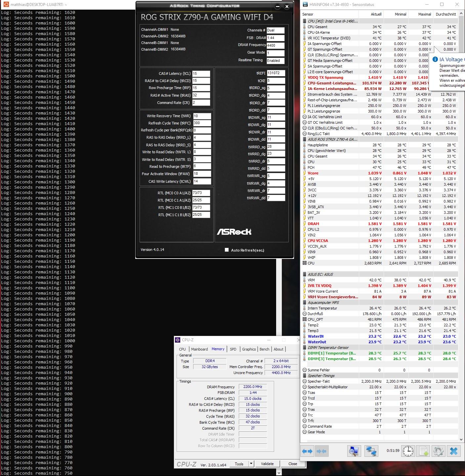Click the ASRock logo in Timing Configurator
The width and height of the screenshot is (465, 476).
pyautogui.click(x=234, y=232)
